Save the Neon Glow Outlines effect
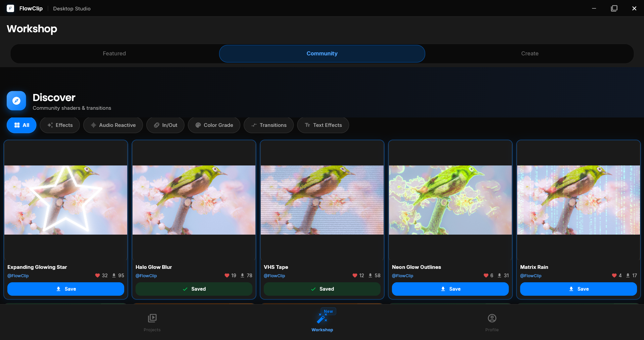Image resolution: width=644 pixels, height=340 pixels. [450, 289]
